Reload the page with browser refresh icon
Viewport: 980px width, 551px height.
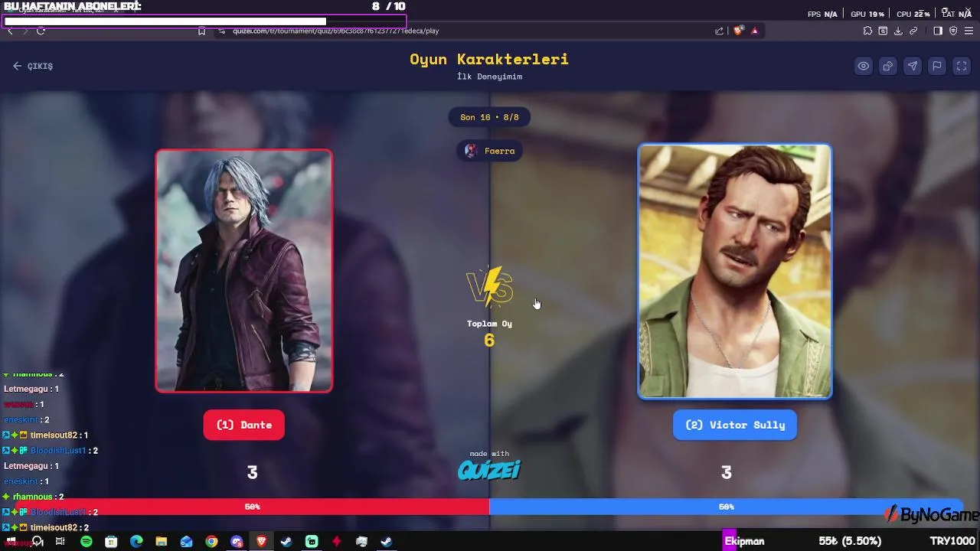(41, 31)
